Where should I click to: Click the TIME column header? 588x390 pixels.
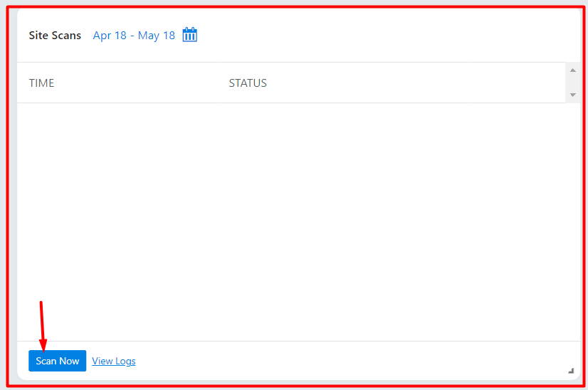[x=41, y=83]
